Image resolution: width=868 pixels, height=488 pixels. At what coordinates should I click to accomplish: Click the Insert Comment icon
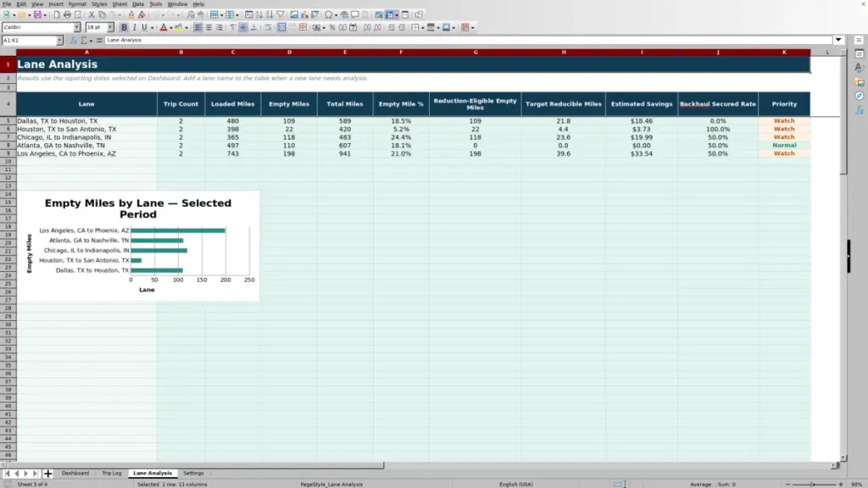(x=355, y=15)
